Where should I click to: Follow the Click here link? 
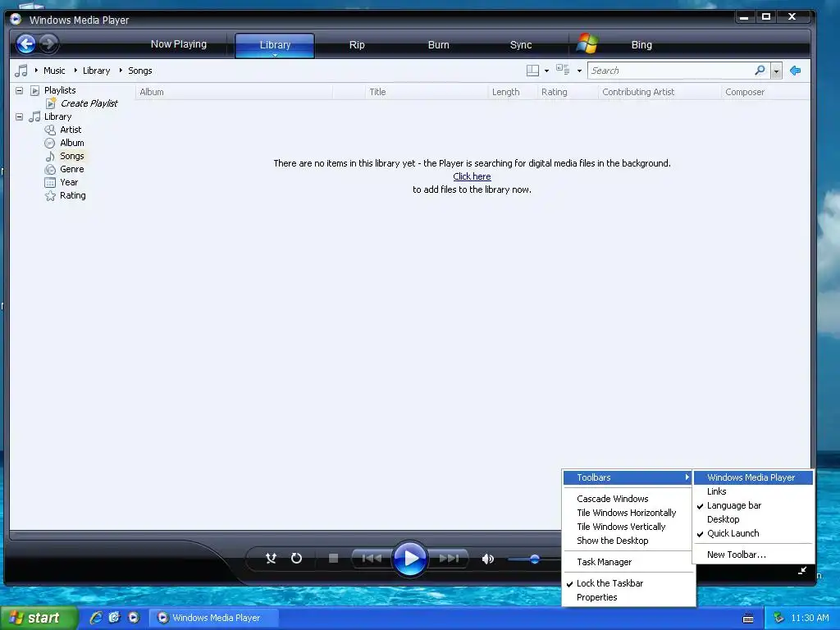click(x=472, y=176)
